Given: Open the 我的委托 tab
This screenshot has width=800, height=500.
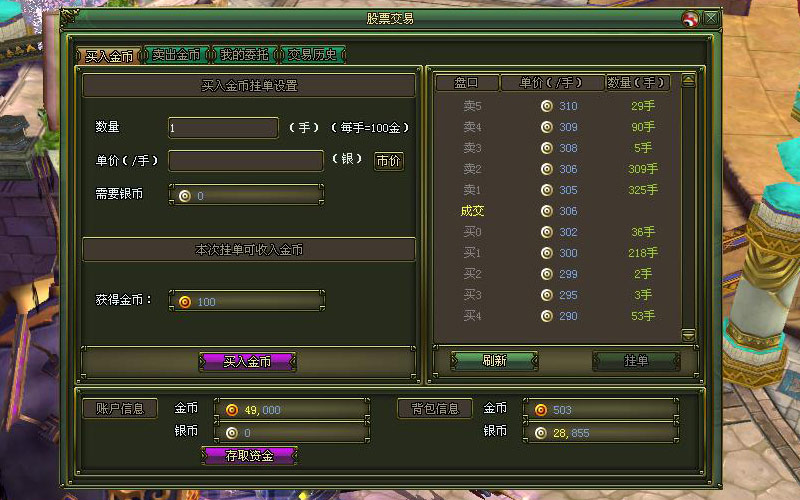Looking at the screenshot, I should click(244, 55).
